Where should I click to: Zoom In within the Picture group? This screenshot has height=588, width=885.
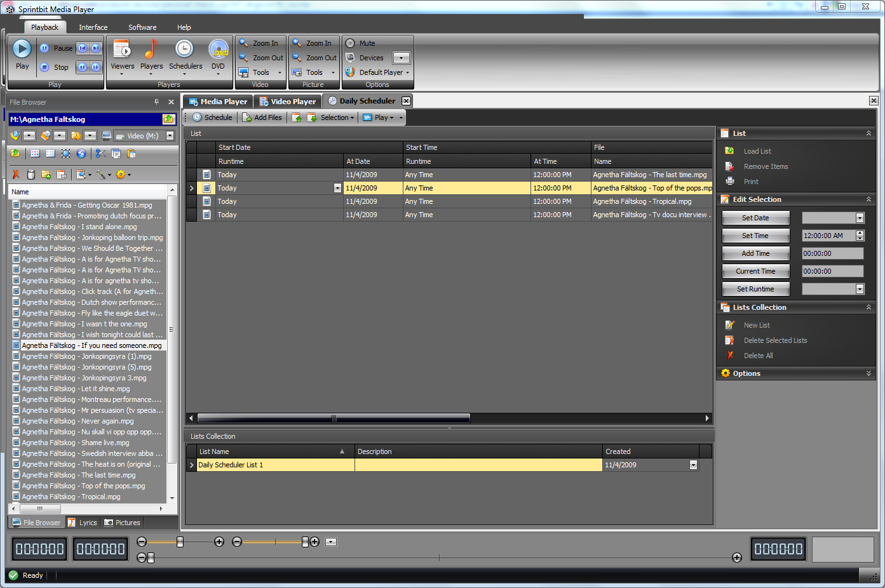pos(313,43)
